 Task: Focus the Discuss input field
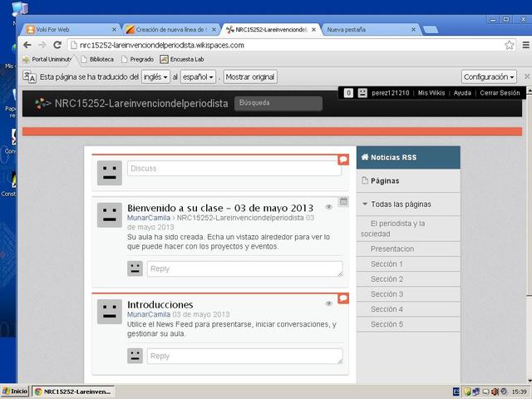[x=234, y=168]
